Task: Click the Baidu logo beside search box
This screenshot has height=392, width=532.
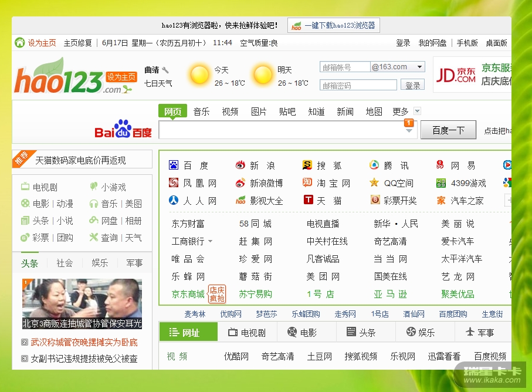Action: pos(123,129)
